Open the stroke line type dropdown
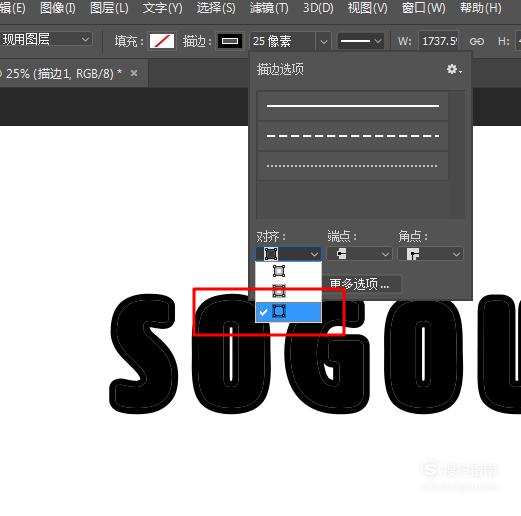 pos(361,41)
